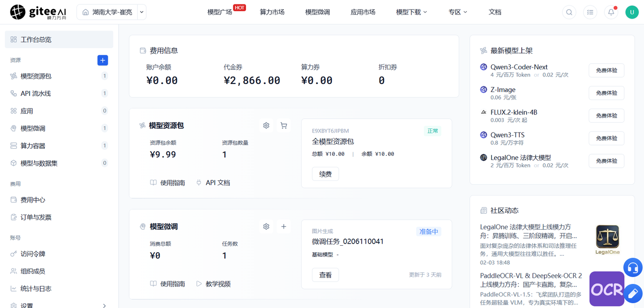644x308 pixels.
Task: Click shopping cart icon in 模型资源包 card
Action: pyautogui.click(x=284, y=126)
